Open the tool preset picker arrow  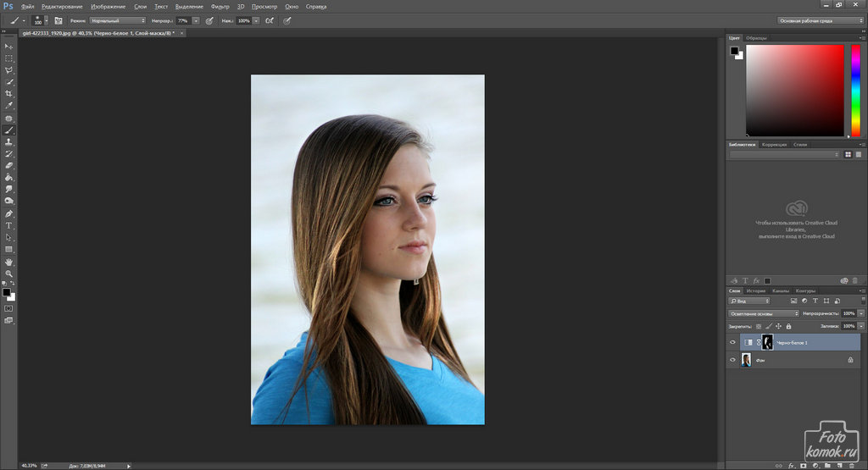pyautogui.click(x=24, y=20)
